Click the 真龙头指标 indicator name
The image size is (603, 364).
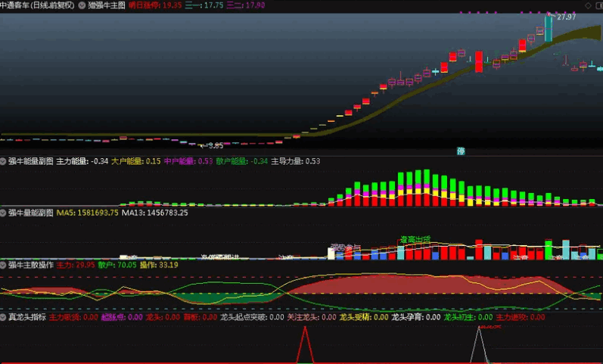click(27, 317)
